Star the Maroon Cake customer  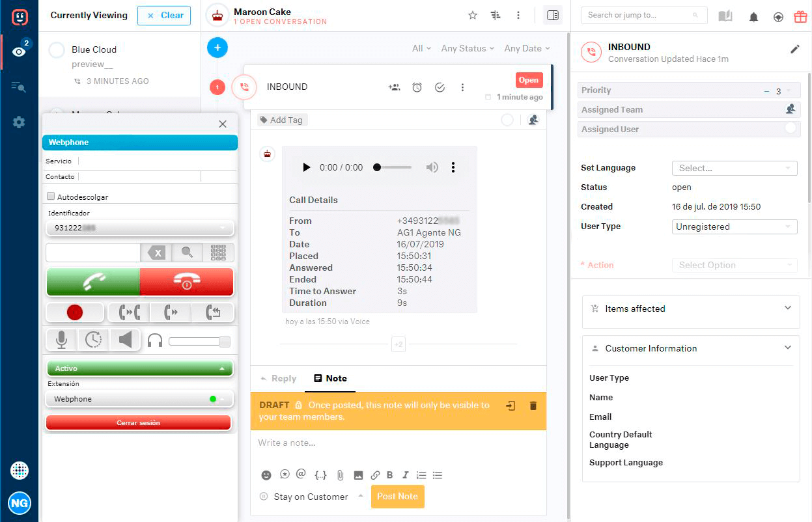click(473, 16)
